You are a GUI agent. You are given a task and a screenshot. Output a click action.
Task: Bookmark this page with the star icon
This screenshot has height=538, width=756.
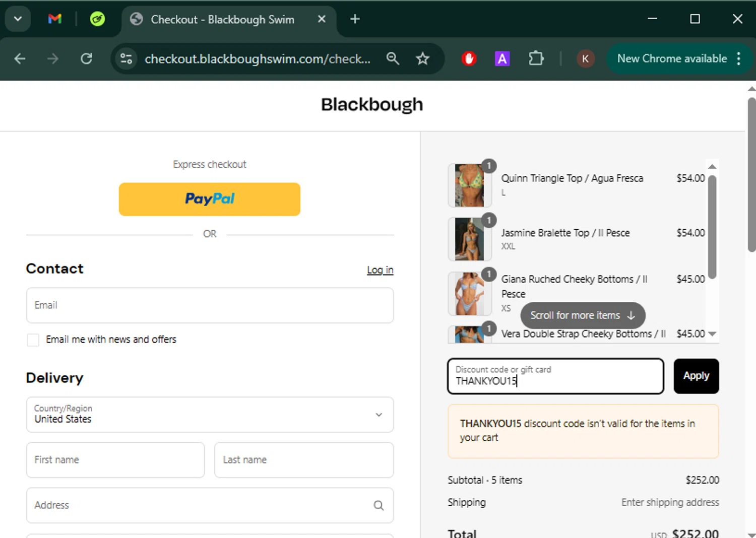coord(422,59)
